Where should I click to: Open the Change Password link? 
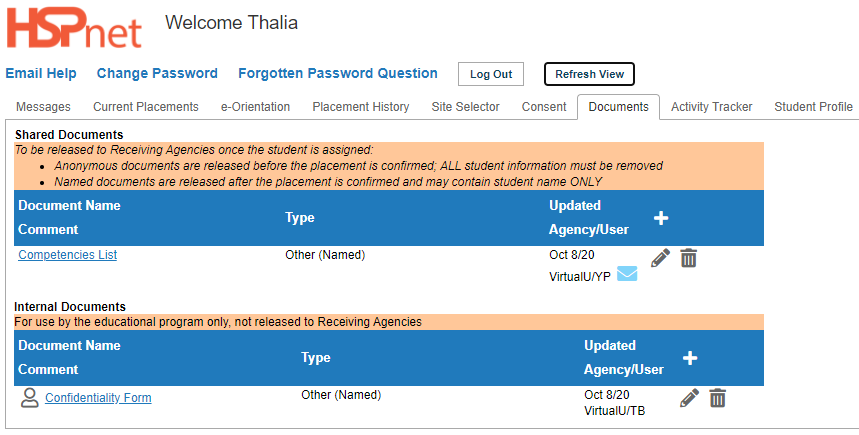coord(157,73)
